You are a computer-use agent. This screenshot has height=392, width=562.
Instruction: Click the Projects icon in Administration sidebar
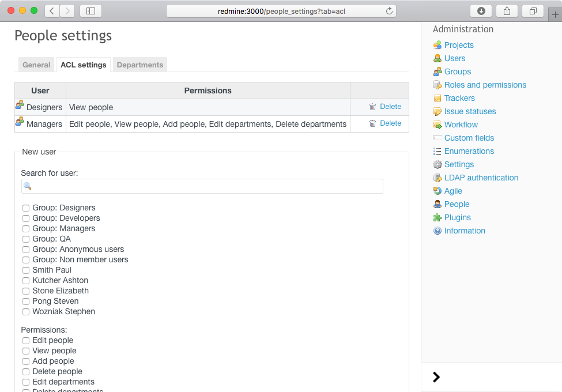437,45
